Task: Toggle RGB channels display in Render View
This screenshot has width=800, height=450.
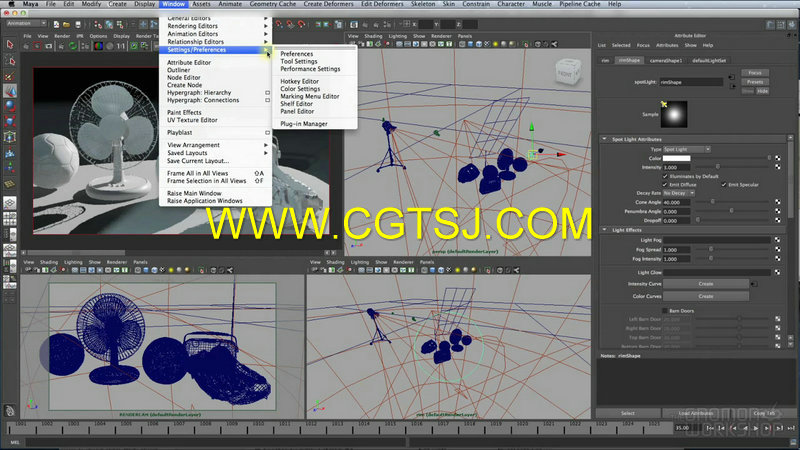Action: pos(98,46)
